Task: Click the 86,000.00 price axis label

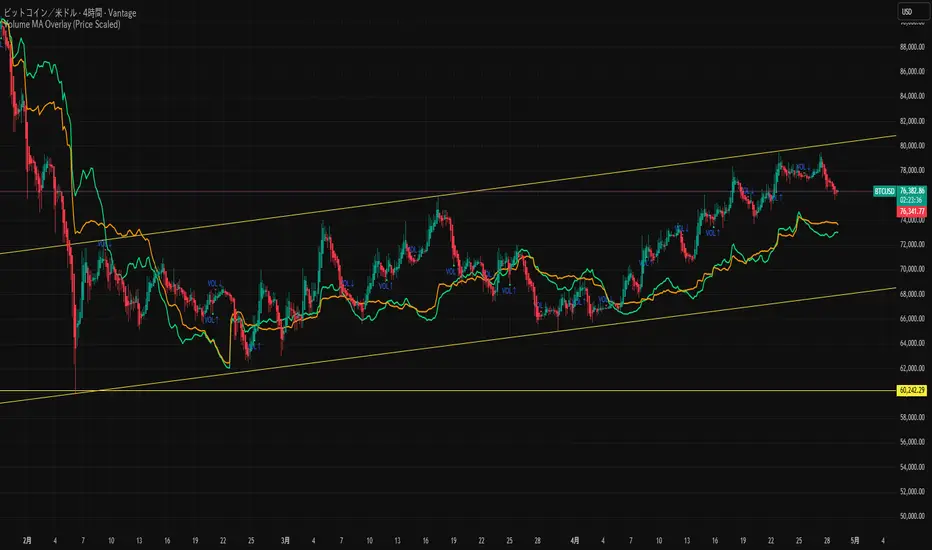Action: 912,71
